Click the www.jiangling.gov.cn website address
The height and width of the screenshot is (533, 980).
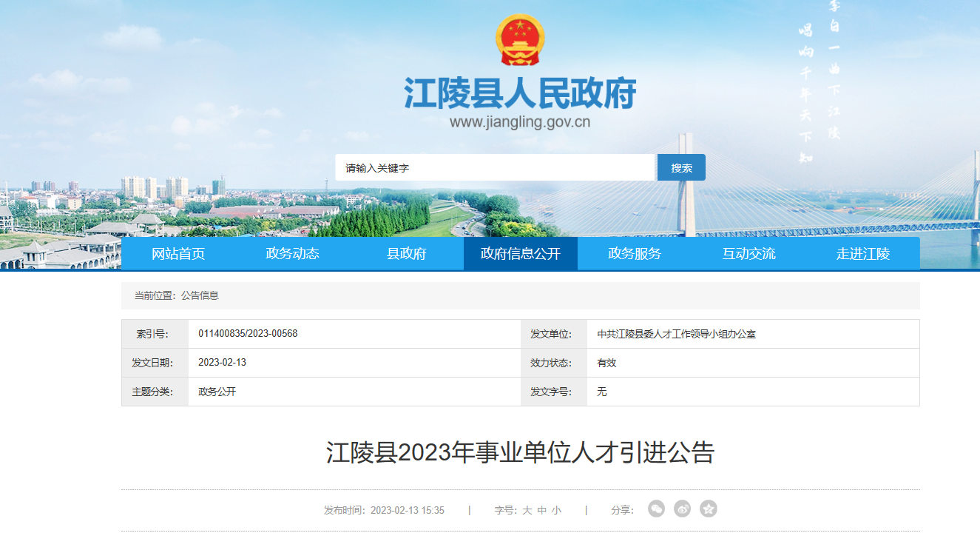pos(520,122)
